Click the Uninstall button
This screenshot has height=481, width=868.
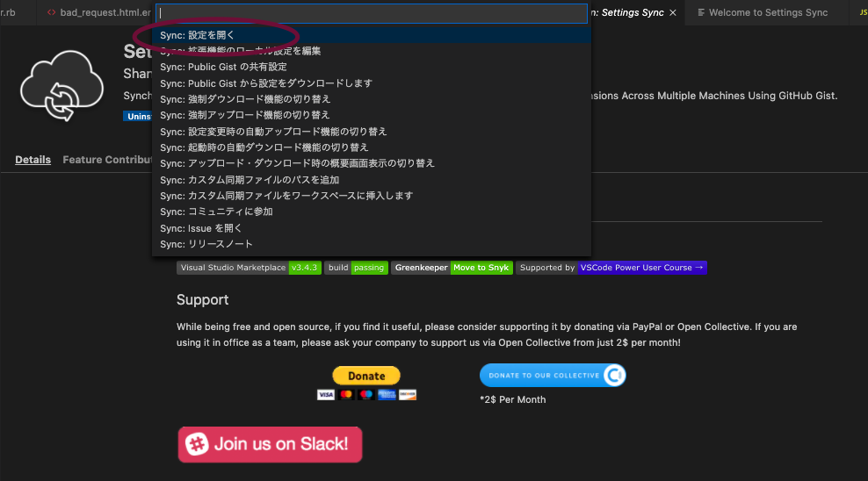tap(138, 116)
